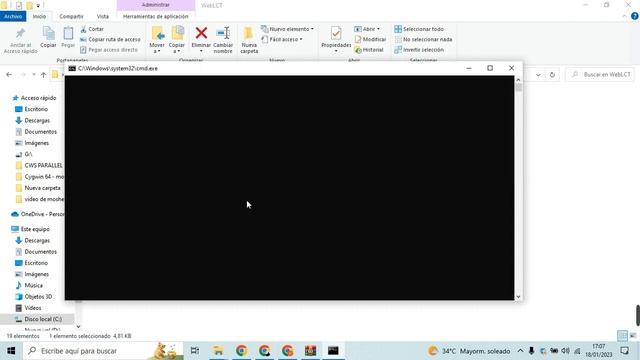Switch to details view layout icon
The height and width of the screenshot is (360, 640).
(622, 336)
